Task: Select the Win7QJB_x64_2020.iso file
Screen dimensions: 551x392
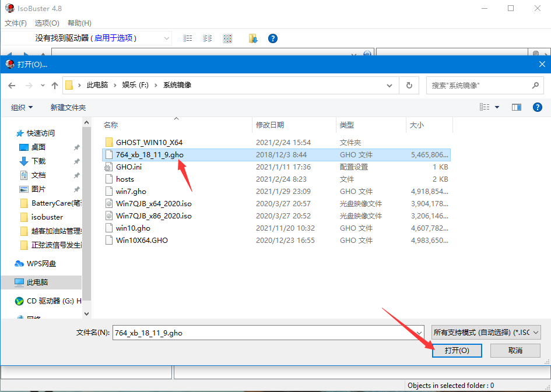Action: click(153, 203)
